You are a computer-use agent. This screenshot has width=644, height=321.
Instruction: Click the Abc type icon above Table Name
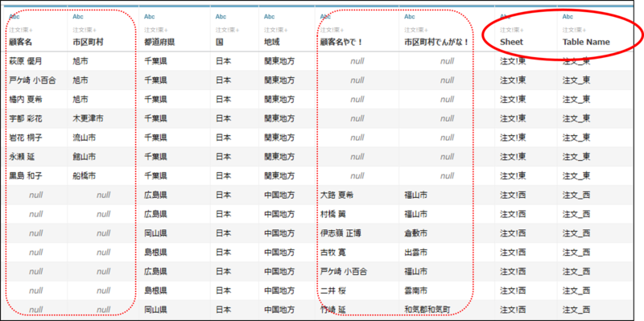coord(568,17)
